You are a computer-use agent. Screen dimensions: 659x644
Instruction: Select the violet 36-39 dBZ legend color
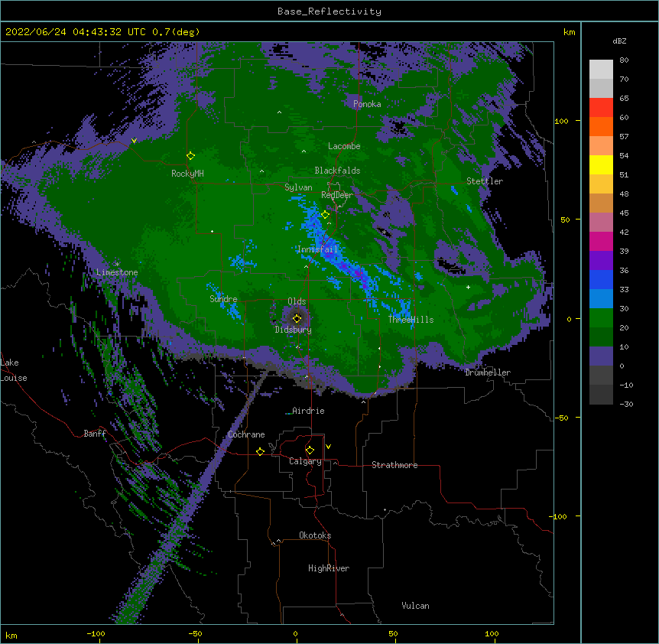pos(601,260)
